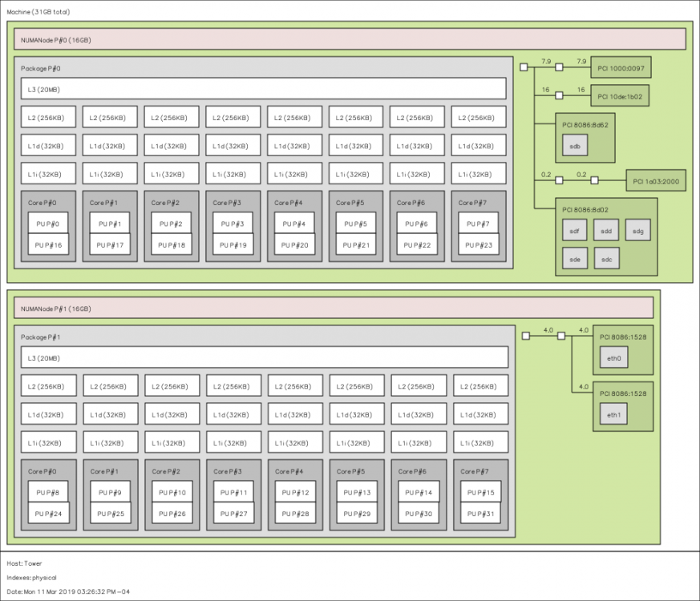
Task: Select the PCI 10de:1b02 device box
Action: pyautogui.click(x=620, y=95)
